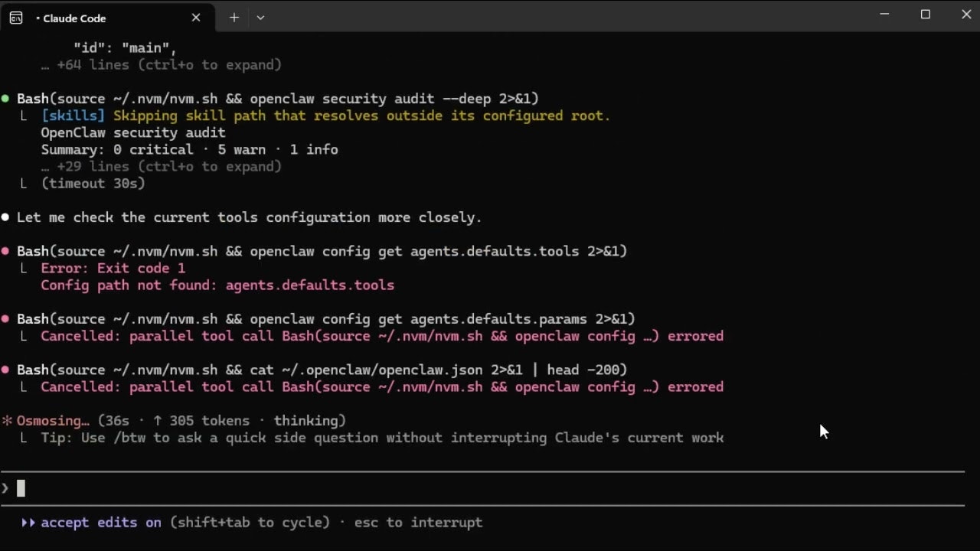
Task: Expand the +29 lines of audit output
Action: 161,166
